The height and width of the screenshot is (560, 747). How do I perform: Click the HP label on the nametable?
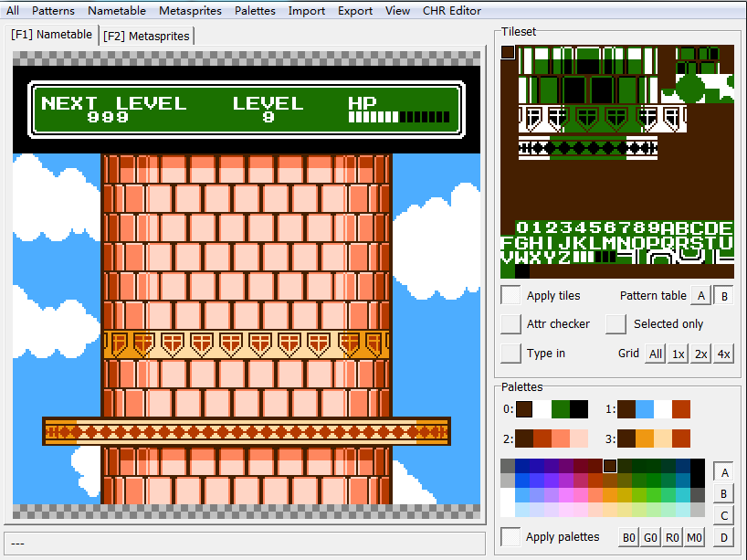point(362,103)
